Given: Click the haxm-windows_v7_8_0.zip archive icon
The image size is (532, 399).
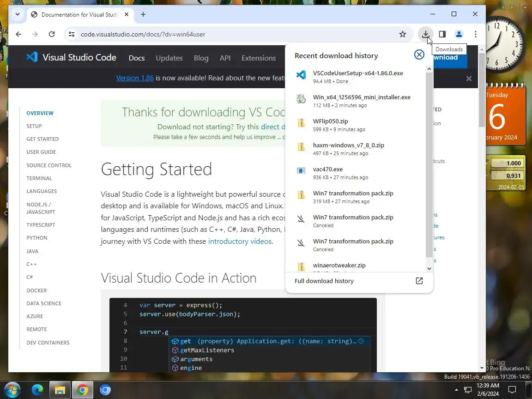Looking at the screenshot, I should pyautogui.click(x=301, y=147).
